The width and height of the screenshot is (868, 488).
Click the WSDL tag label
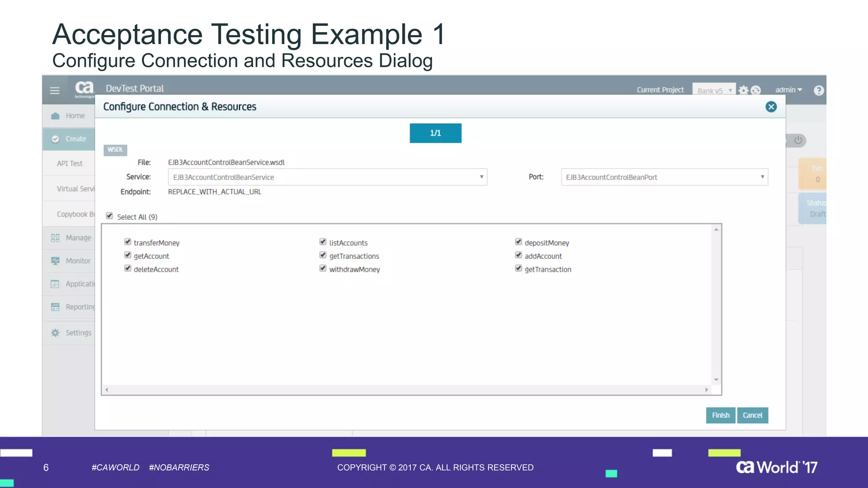(115, 150)
